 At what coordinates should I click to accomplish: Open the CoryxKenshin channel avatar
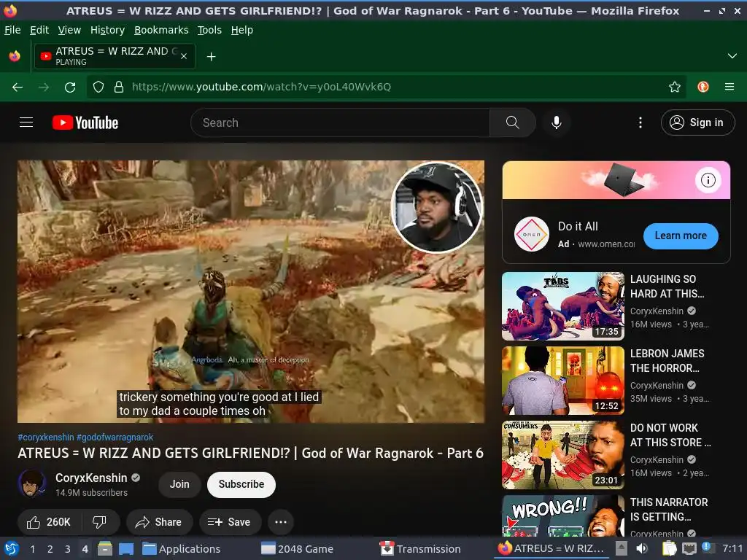[x=32, y=483]
